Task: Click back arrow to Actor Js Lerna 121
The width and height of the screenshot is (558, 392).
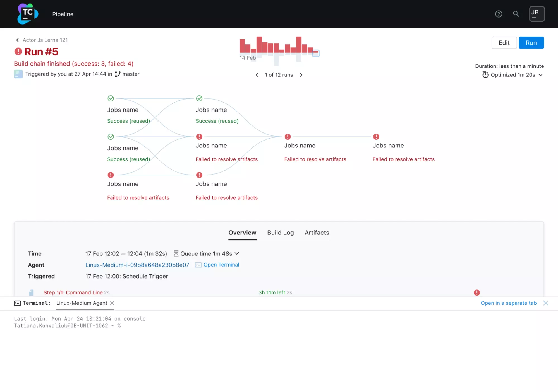Action: pos(17,40)
